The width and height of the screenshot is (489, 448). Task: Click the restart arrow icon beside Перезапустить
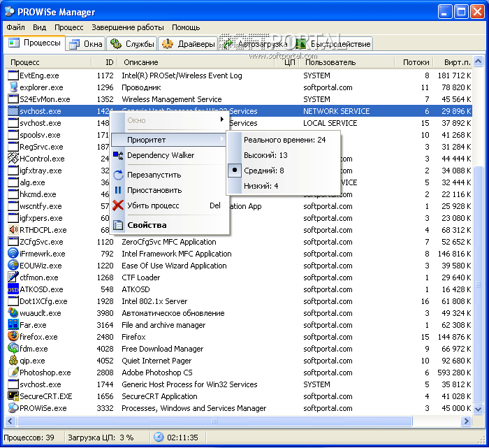coord(118,175)
